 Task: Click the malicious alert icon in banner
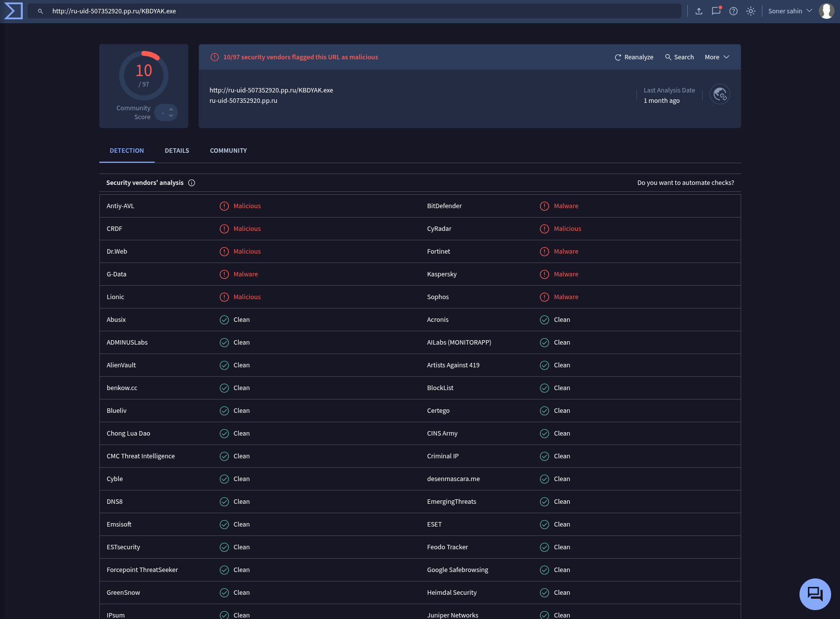214,57
